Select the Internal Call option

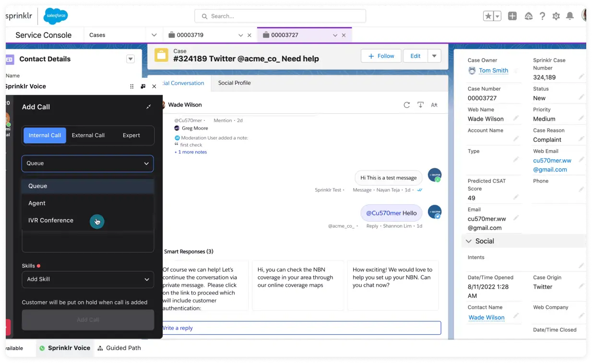[x=45, y=135]
